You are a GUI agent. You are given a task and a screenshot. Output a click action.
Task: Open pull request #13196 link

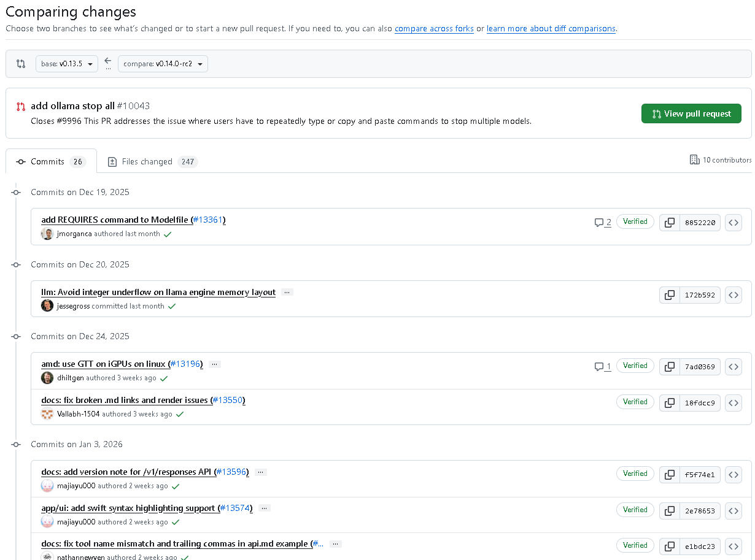(x=185, y=364)
